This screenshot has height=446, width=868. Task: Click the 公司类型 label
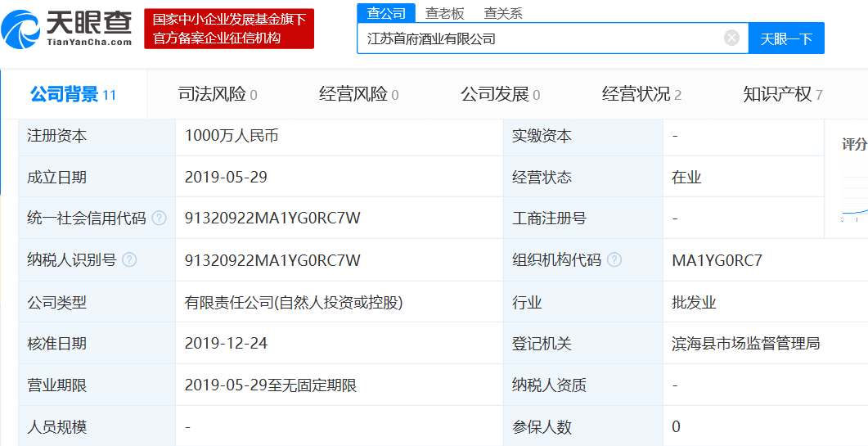pyautogui.click(x=57, y=302)
